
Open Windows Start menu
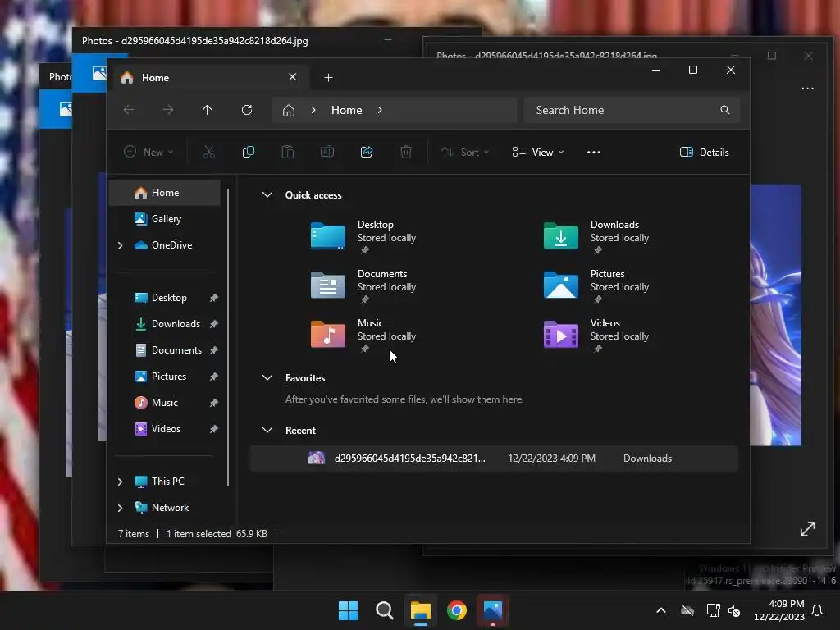click(348, 610)
